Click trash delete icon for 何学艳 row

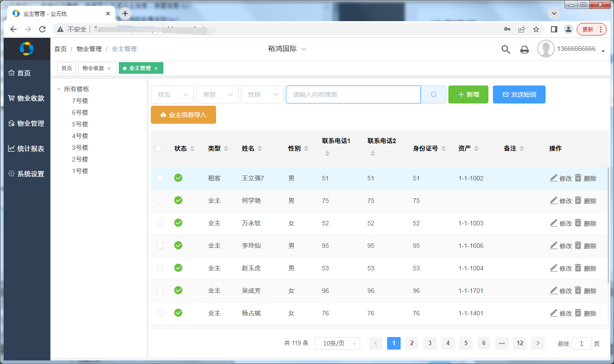[578, 201]
